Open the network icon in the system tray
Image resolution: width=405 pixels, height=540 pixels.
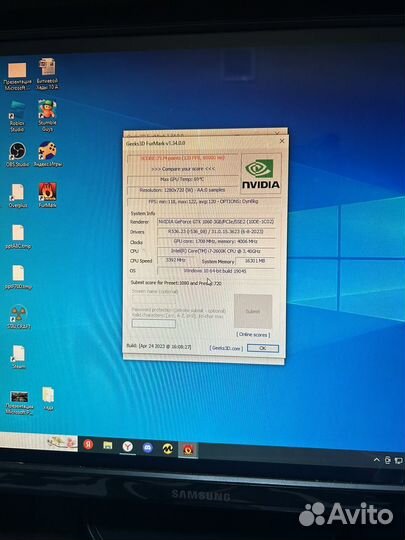coord(399,460)
